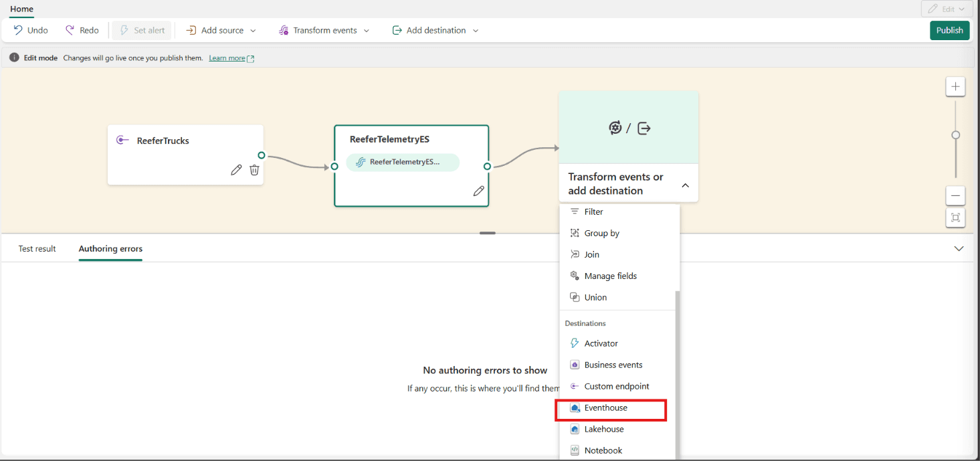Click ReeferTelemetryES output connector circle
Viewport: 980px width, 461px height.
tap(487, 166)
